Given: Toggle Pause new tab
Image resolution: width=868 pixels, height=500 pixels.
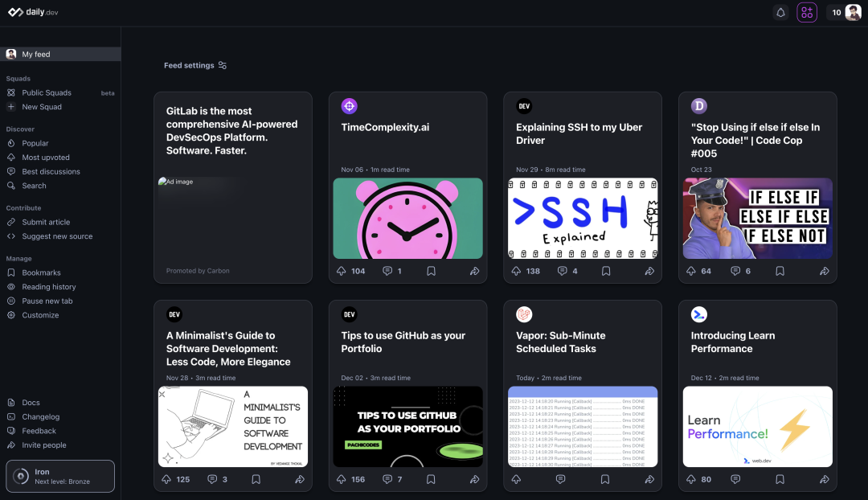Looking at the screenshot, I should (x=60, y=301).
